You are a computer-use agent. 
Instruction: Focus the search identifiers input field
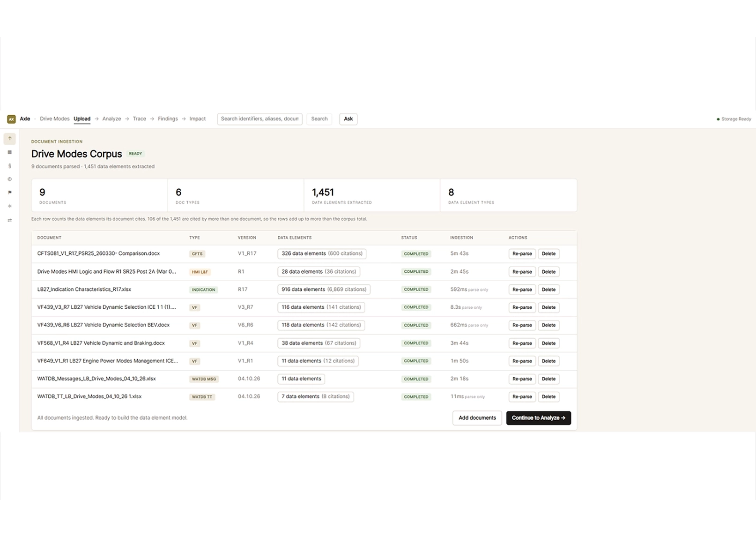pyautogui.click(x=259, y=119)
